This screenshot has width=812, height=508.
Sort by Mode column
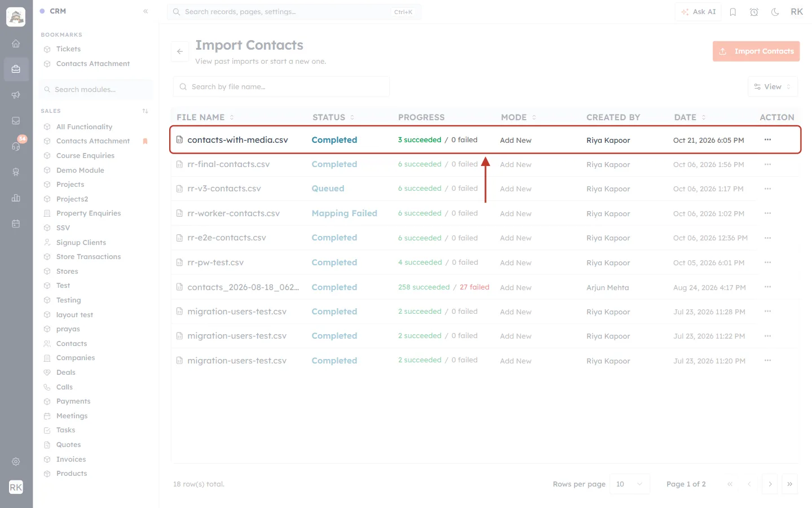pos(518,117)
